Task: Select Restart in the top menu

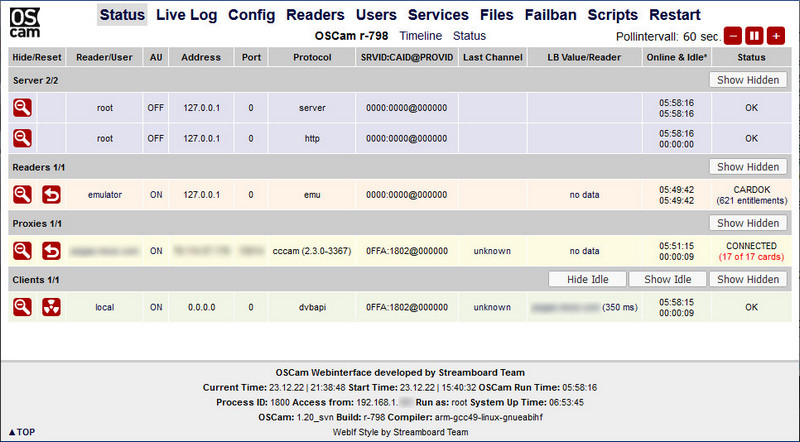Action: pos(674,15)
